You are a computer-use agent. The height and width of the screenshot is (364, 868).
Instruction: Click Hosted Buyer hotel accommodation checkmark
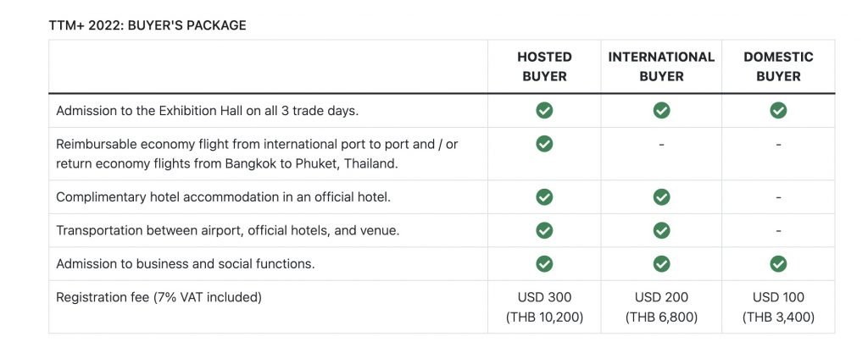[x=544, y=197]
